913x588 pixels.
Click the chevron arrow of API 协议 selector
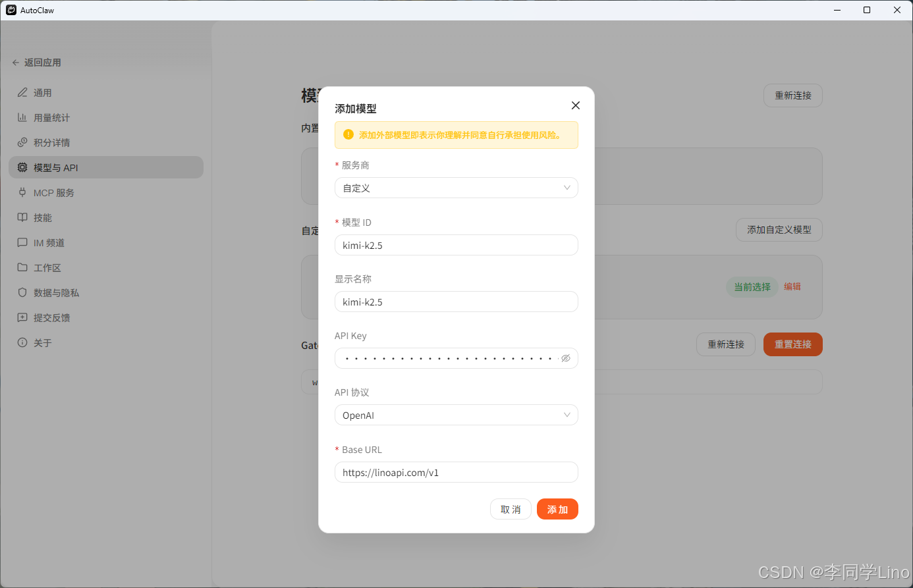(567, 415)
